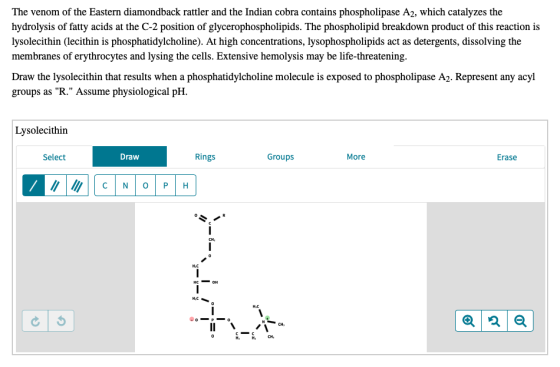This screenshot has height=367, width=560.
Task: Select the single bond tool
Action: (x=34, y=185)
